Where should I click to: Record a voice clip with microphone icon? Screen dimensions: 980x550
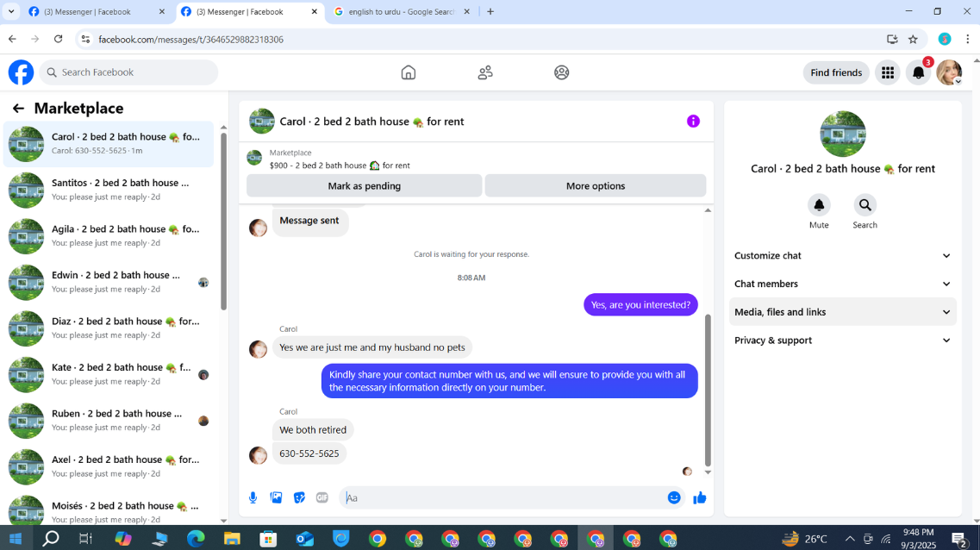coord(253,497)
